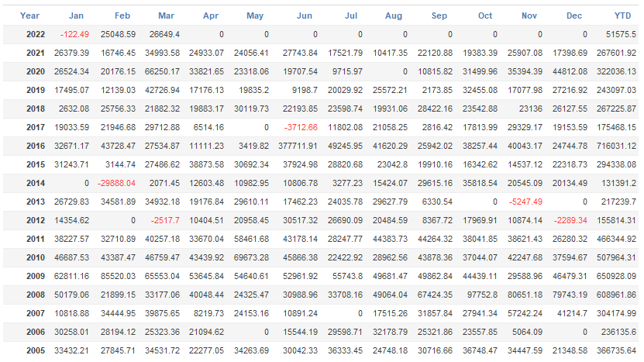Click the red -122.49 January 2022 cell
This screenshot has height=362, width=644.
click(74, 34)
